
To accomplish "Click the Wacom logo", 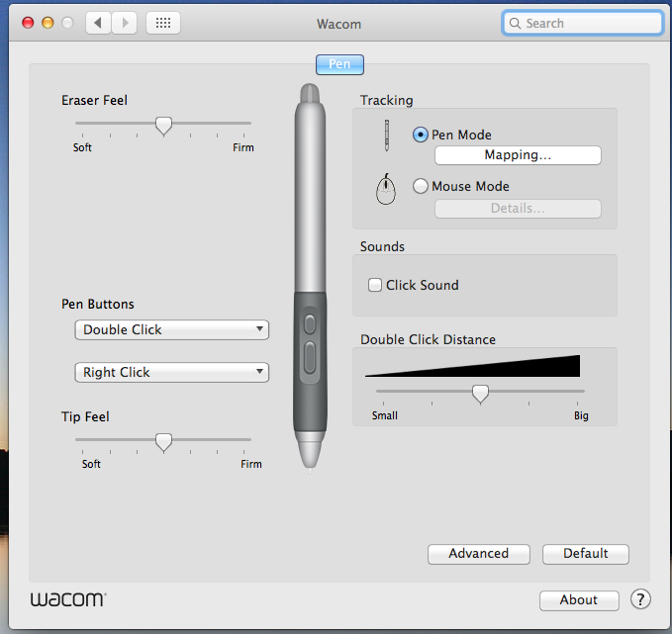I will click(x=68, y=599).
